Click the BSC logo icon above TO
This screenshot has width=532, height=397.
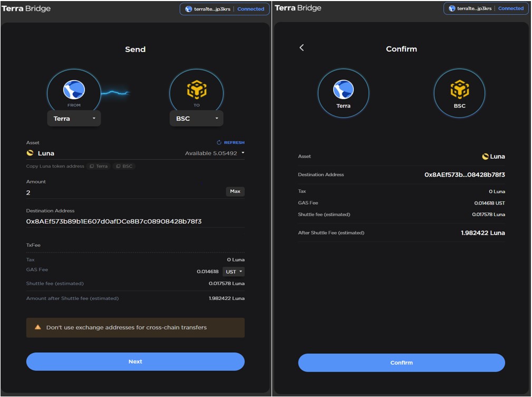tap(196, 89)
